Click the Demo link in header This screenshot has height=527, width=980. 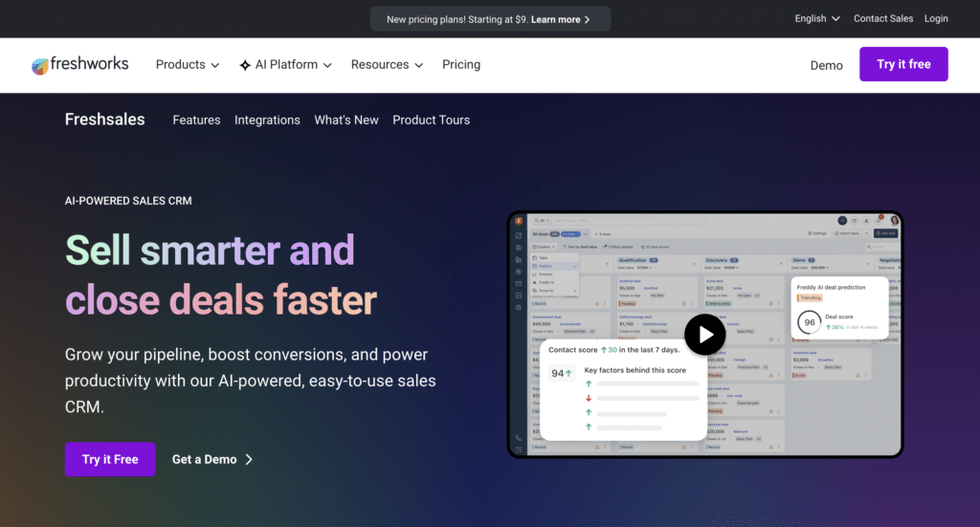click(x=826, y=65)
